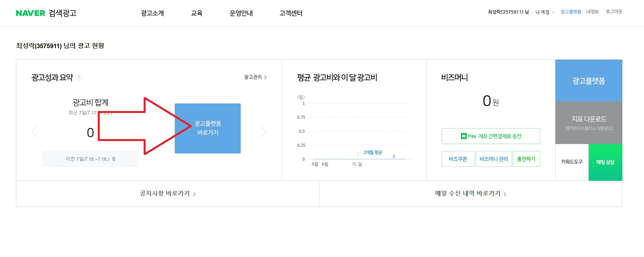
Task: Open the 광고소개 menu
Action: (152, 13)
